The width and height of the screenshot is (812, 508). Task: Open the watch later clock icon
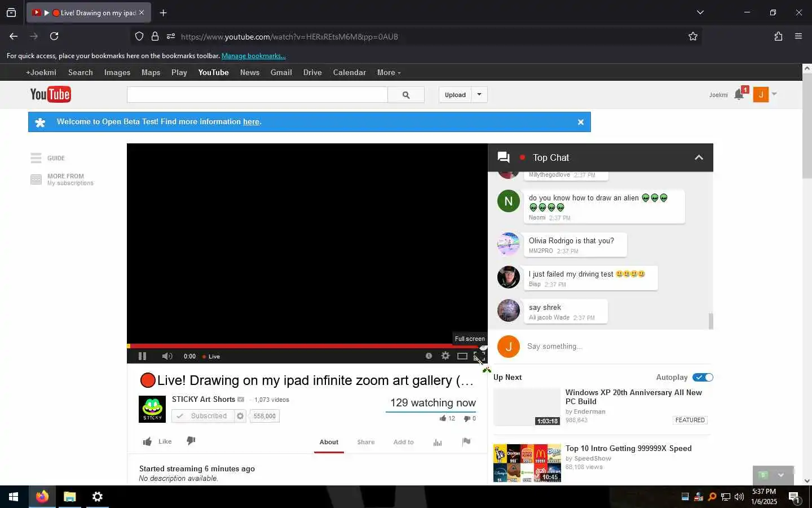click(x=429, y=356)
